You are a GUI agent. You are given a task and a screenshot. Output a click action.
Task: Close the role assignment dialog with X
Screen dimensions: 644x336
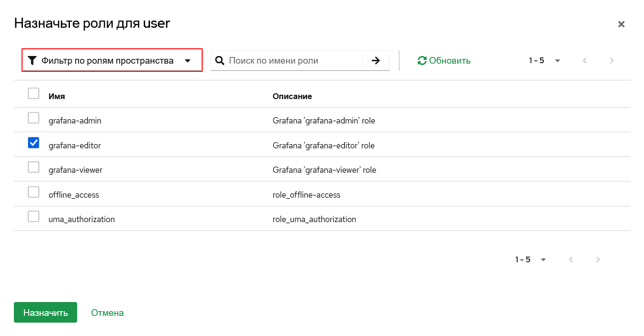621,24
